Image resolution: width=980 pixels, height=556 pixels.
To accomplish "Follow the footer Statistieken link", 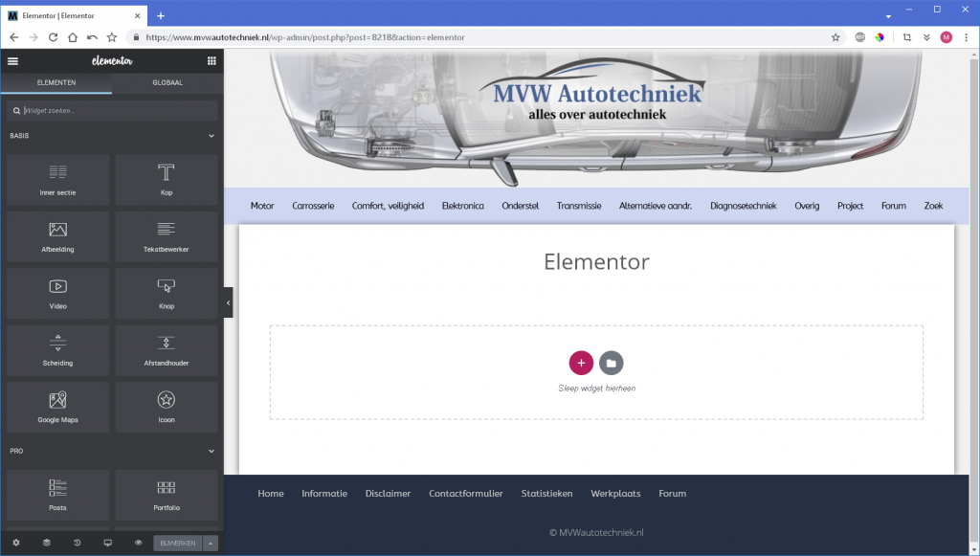I will tap(546, 494).
